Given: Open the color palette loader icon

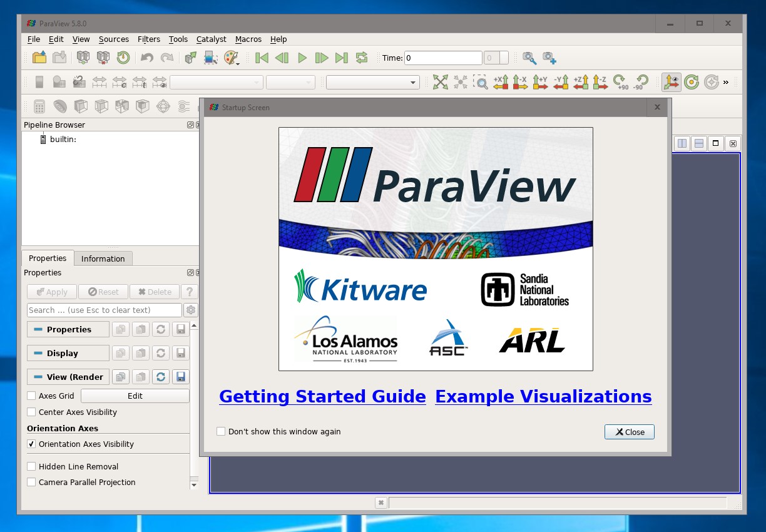Looking at the screenshot, I should pyautogui.click(x=231, y=58).
